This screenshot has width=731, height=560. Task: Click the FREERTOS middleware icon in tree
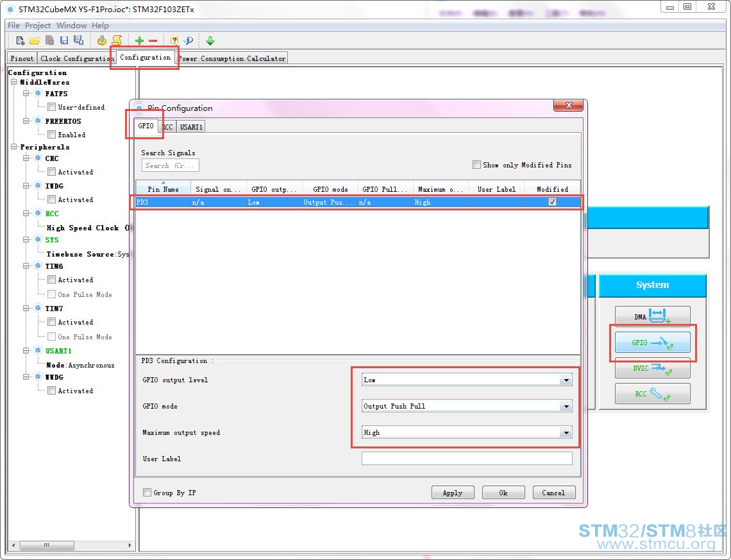38,121
